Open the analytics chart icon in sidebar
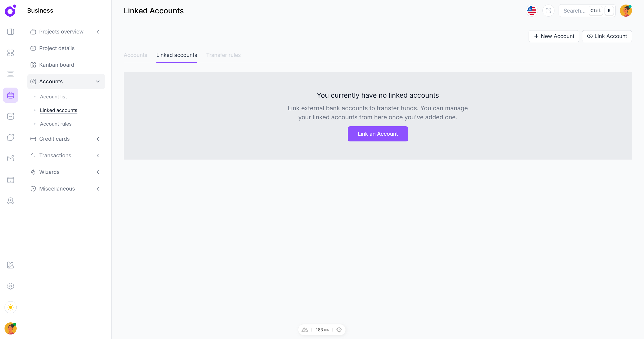 point(11,116)
